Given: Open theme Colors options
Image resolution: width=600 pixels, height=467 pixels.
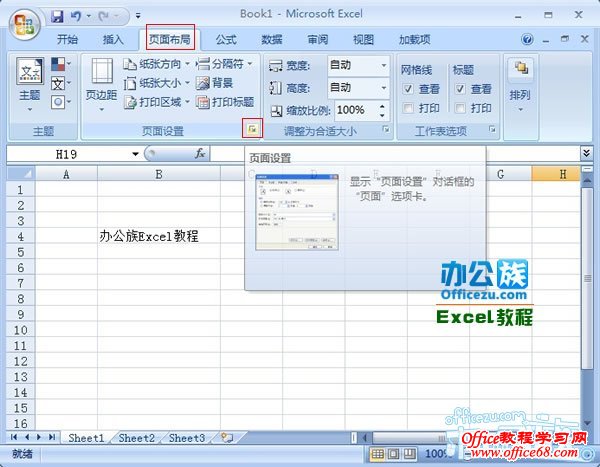Looking at the screenshot, I should (61, 64).
